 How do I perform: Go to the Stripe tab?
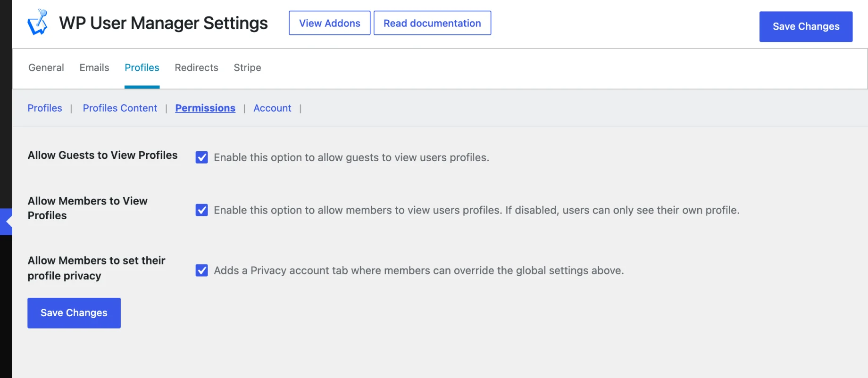[x=247, y=68]
